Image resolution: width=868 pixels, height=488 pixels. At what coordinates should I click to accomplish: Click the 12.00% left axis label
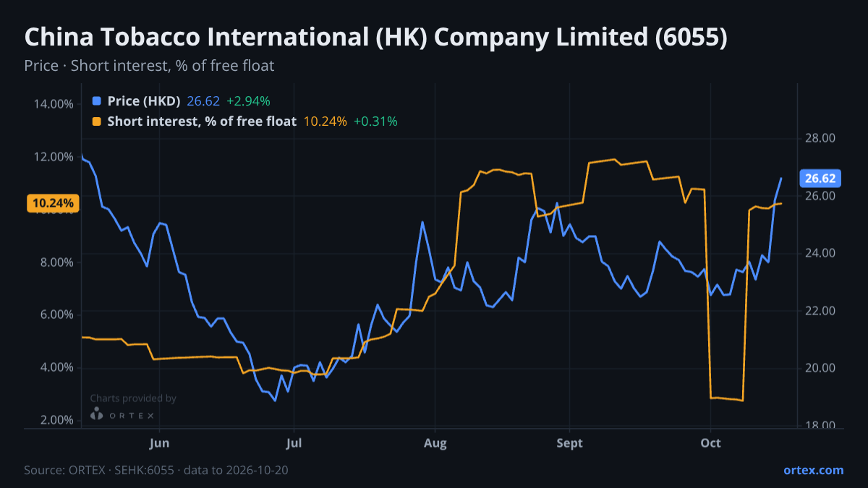click(x=54, y=157)
